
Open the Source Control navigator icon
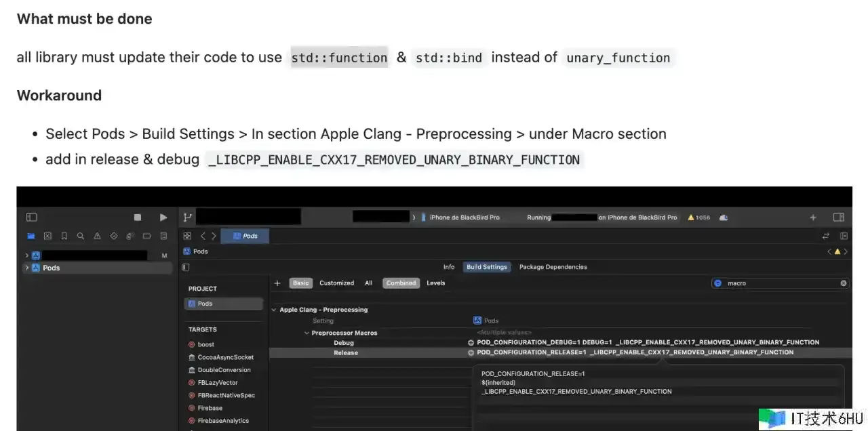[47, 237]
